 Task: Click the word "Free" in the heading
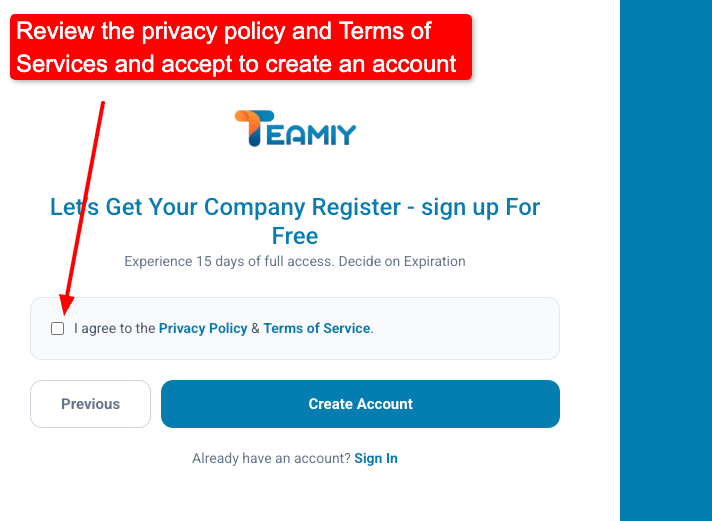pyautogui.click(x=295, y=236)
